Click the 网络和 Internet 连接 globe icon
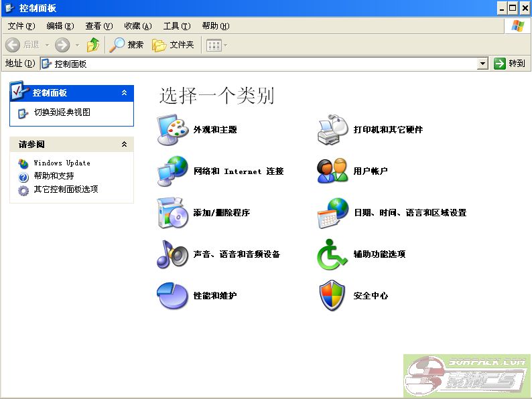Image resolution: width=532 pixels, height=399 pixels. coord(172,171)
